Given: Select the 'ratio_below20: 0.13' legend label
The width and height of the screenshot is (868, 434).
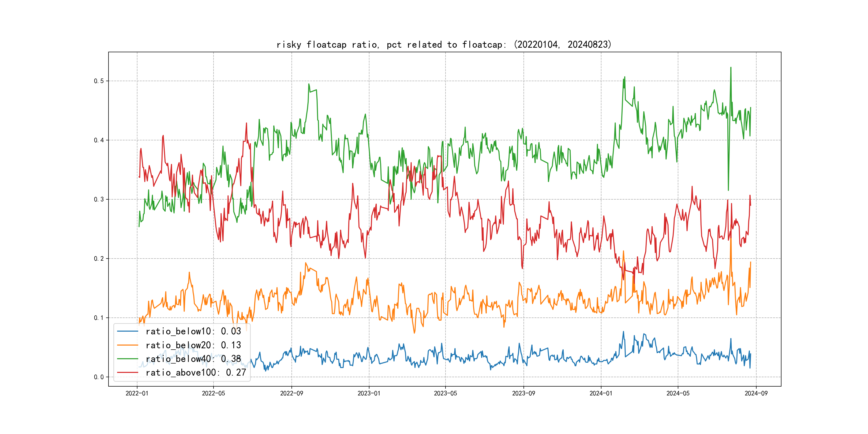Looking at the screenshot, I should pos(193,345).
